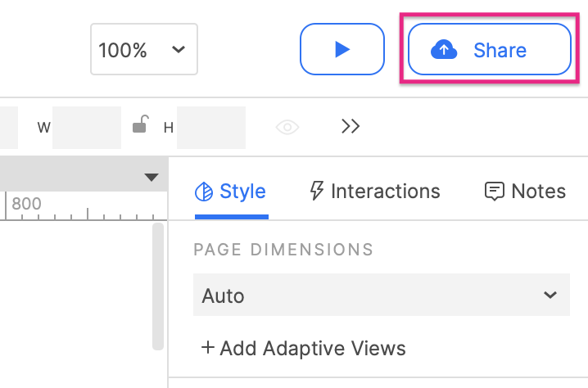
Task: Click the scrollbar track below the thumb
Action: point(158,370)
